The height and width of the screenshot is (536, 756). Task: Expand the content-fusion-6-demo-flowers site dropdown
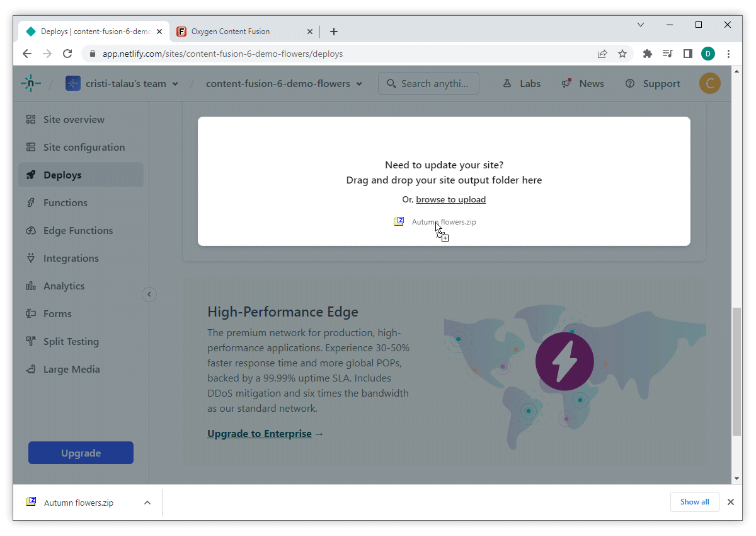click(x=359, y=84)
